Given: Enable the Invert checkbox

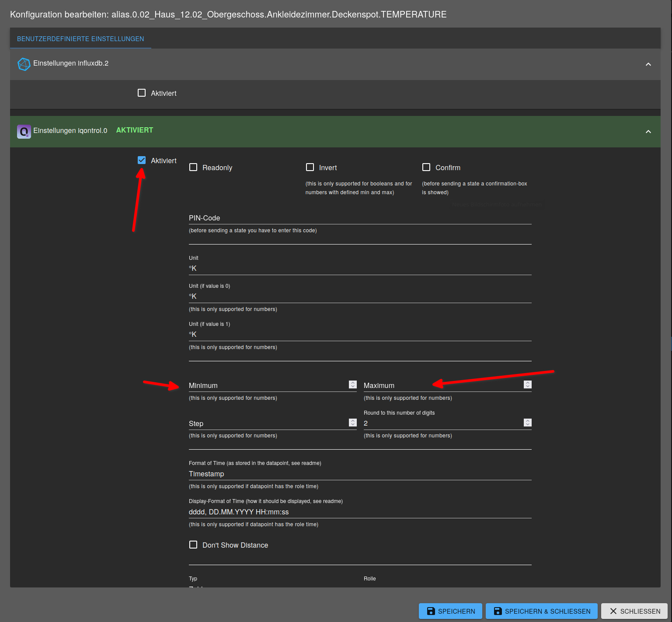Looking at the screenshot, I should click(x=310, y=167).
